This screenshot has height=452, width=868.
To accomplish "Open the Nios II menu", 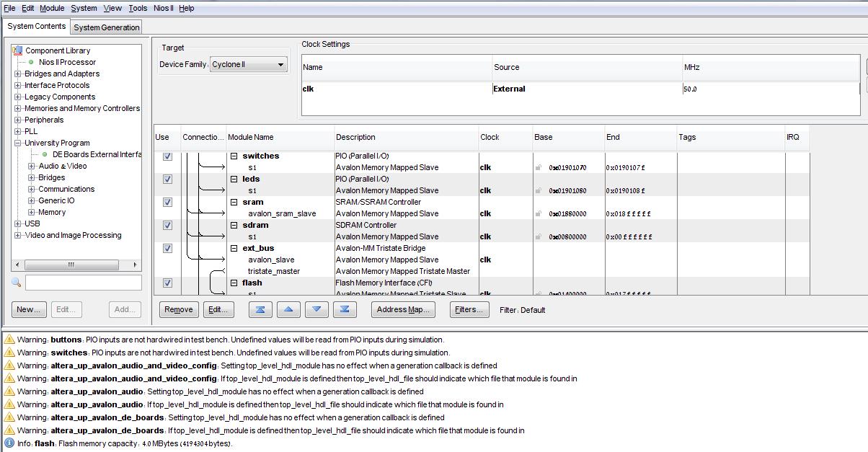I will (163, 8).
